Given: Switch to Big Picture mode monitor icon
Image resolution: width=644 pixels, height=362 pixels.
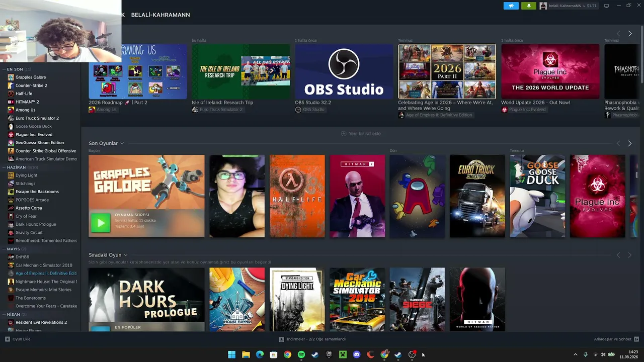Looking at the screenshot, I should pos(606,6).
